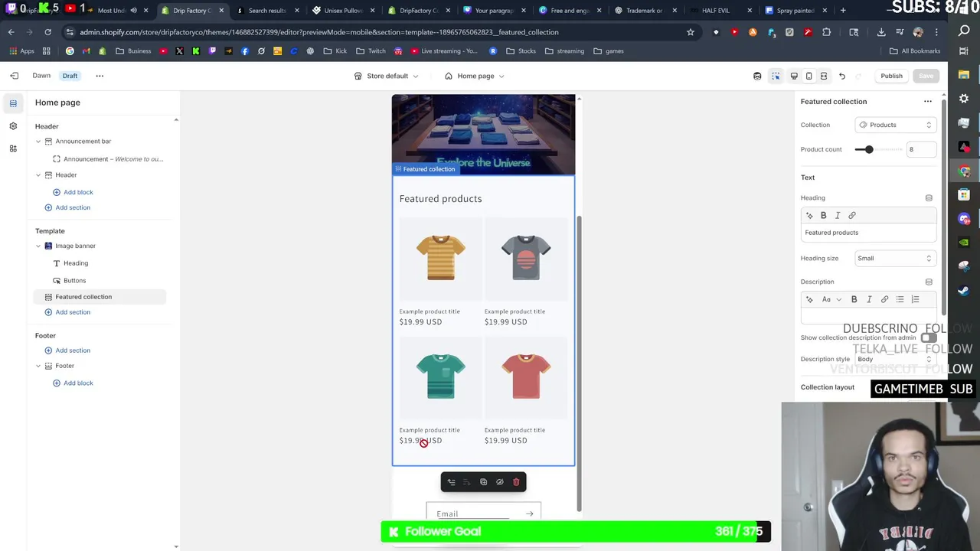The image size is (980, 551).
Task: Switch to mobile preview icon
Action: click(808, 76)
